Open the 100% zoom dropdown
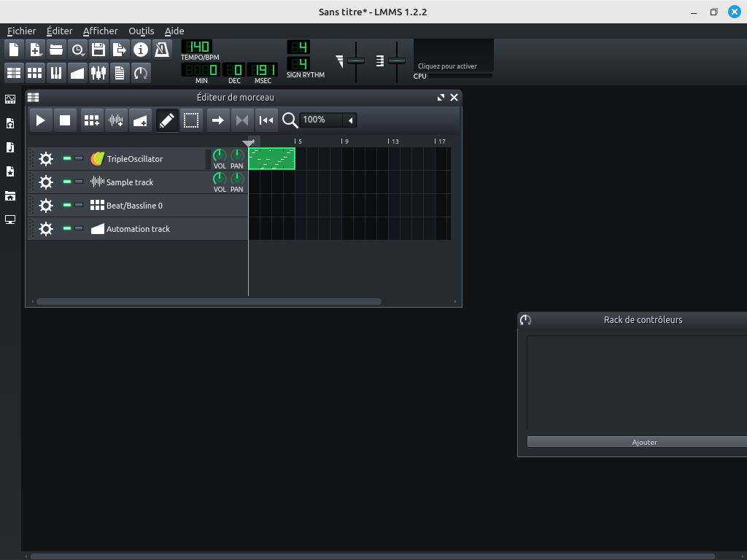 point(328,120)
